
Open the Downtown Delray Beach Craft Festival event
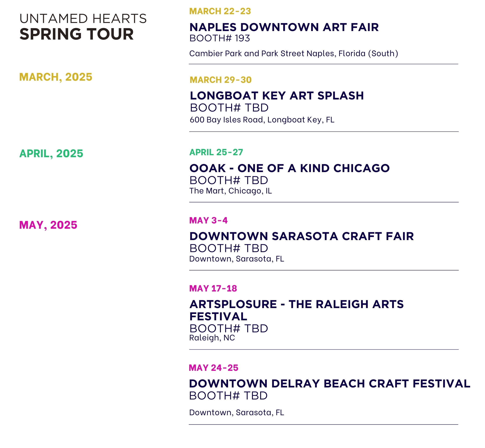pos(329,384)
